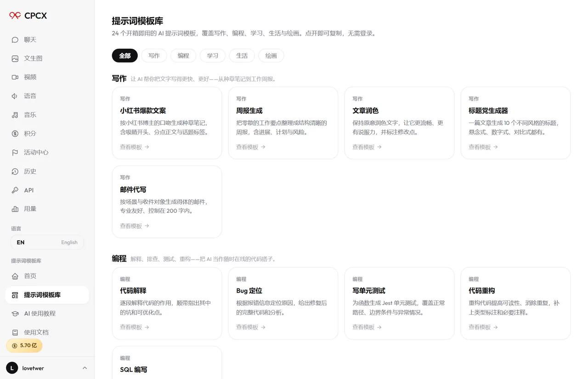Select the 周报生成 card heading

coord(249,111)
